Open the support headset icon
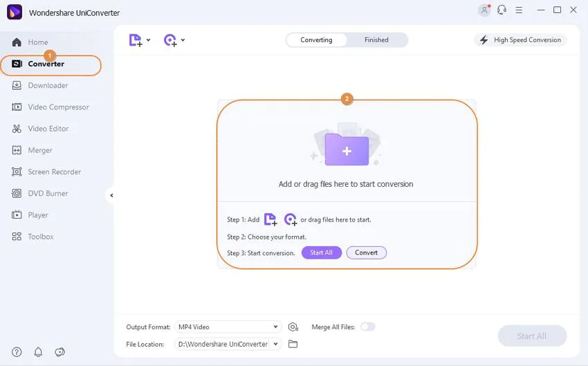This screenshot has width=588, height=366. 502,10
